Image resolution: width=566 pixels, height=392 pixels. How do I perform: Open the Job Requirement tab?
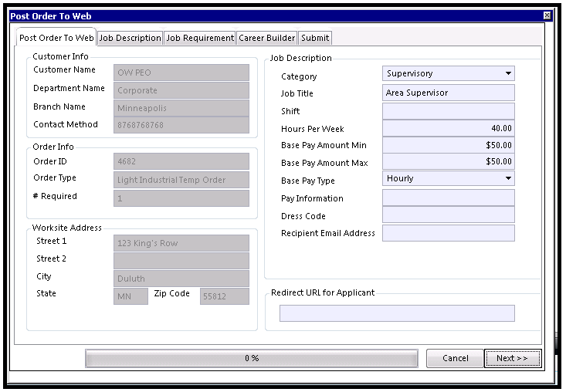pyautogui.click(x=200, y=38)
